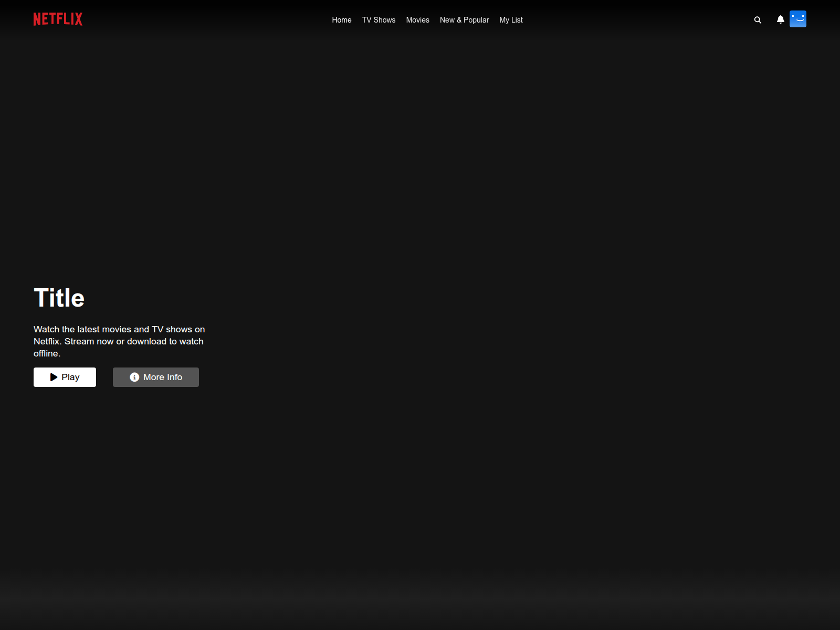
Task: Open search with the magnifying glass icon
Action: [758, 20]
